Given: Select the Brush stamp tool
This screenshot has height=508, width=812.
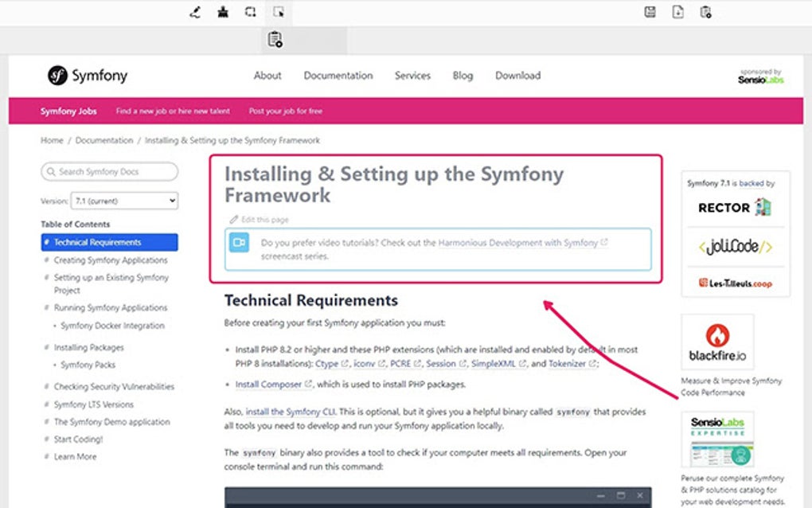Looking at the screenshot, I should coord(223,12).
